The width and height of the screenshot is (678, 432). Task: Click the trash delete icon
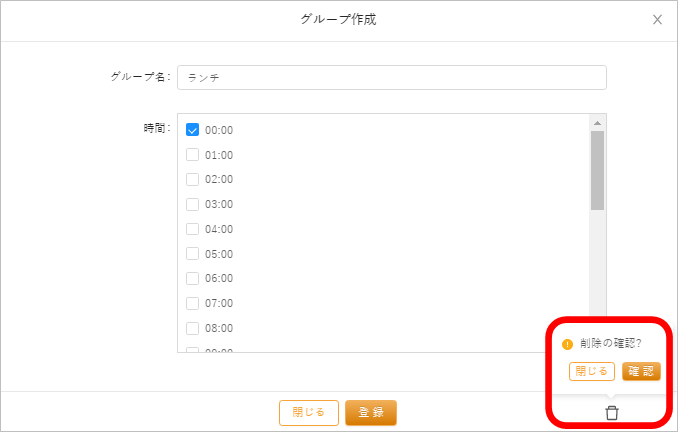[612, 412]
